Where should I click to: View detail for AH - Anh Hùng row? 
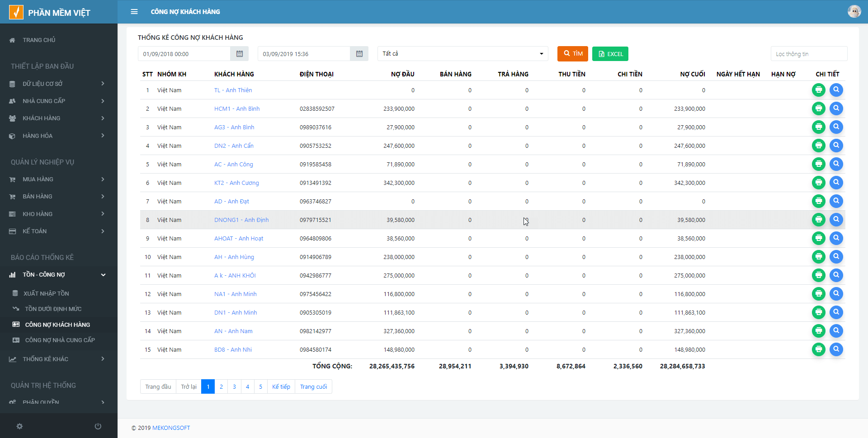point(836,257)
